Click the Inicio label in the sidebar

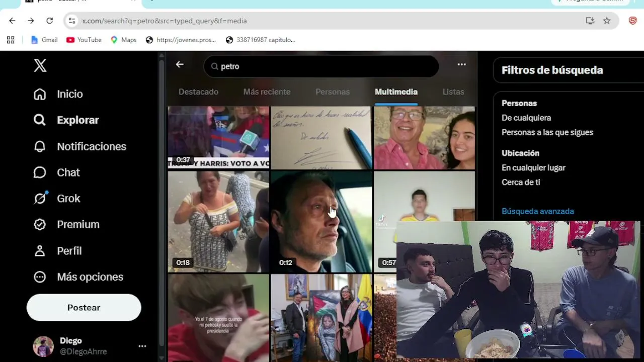click(x=70, y=94)
